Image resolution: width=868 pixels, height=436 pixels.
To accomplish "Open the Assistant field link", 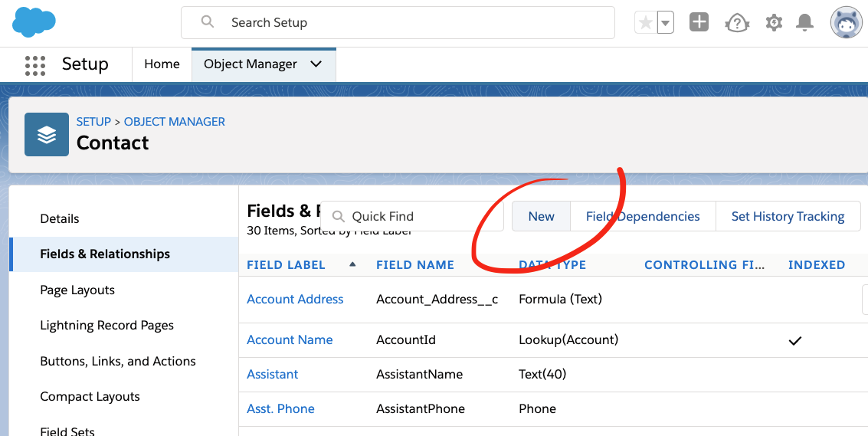I will (x=273, y=375).
